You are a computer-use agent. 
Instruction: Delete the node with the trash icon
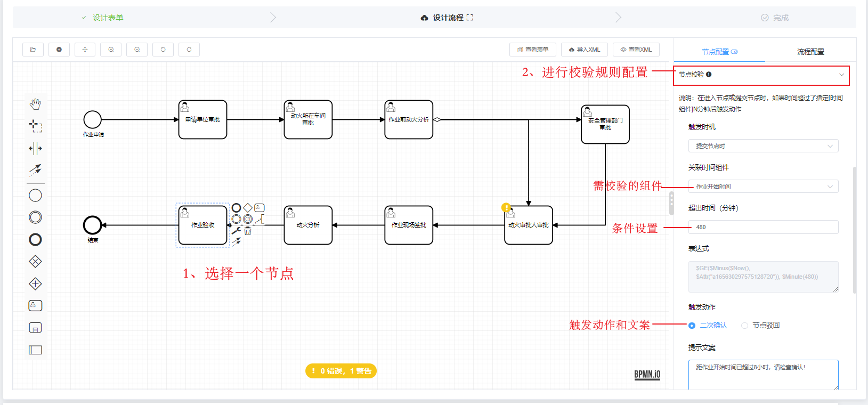coord(248,231)
